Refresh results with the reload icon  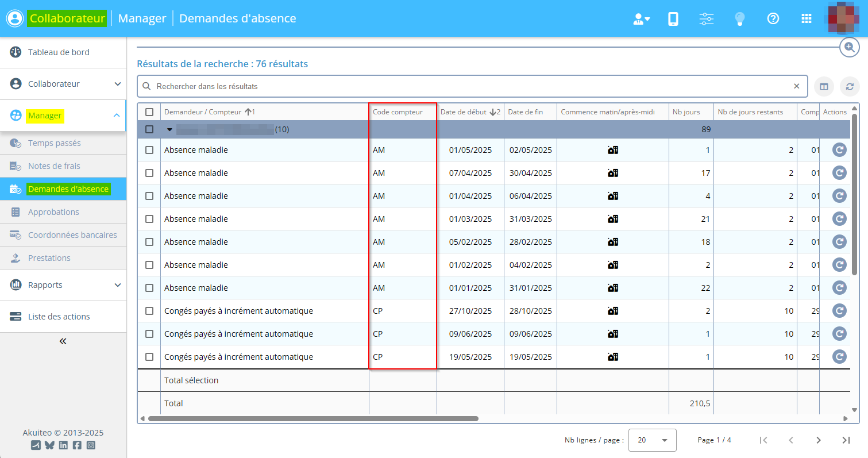[850, 87]
